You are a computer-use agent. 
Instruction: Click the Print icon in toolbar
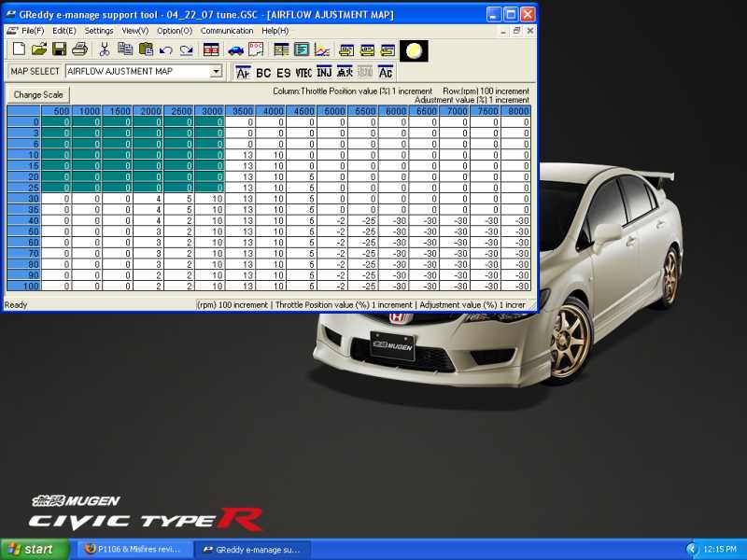point(79,49)
